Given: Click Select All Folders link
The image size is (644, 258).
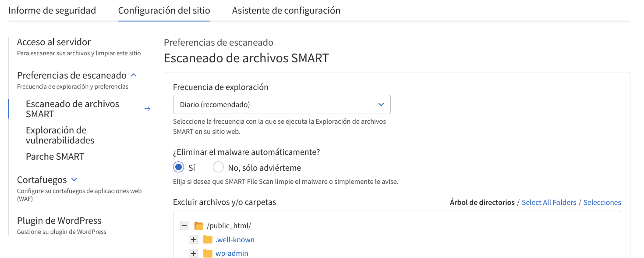Looking at the screenshot, I should (x=549, y=202).
